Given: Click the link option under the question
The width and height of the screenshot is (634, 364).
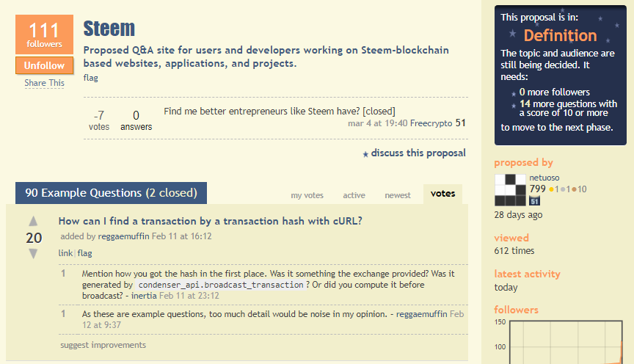Looking at the screenshot, I should (65, 253).
